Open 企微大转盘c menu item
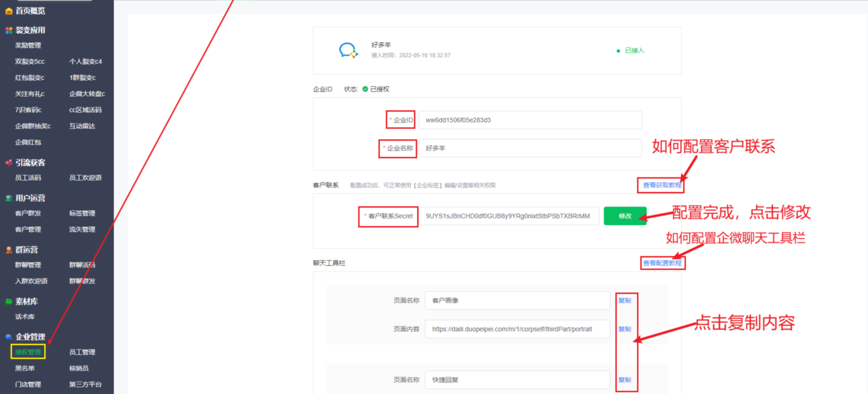The width and height of the screenshot is (868, 394). coord(87,94)
